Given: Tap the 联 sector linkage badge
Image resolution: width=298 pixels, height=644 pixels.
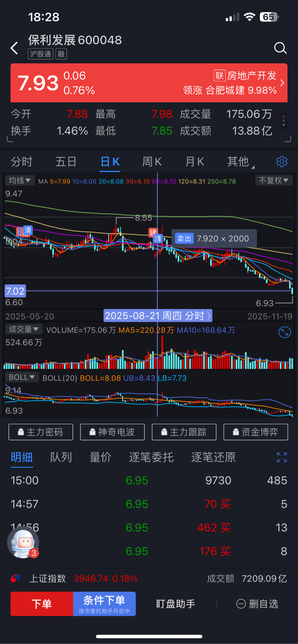Looking at the screenshot, I should pyautogui.click(x=220, y=76).
